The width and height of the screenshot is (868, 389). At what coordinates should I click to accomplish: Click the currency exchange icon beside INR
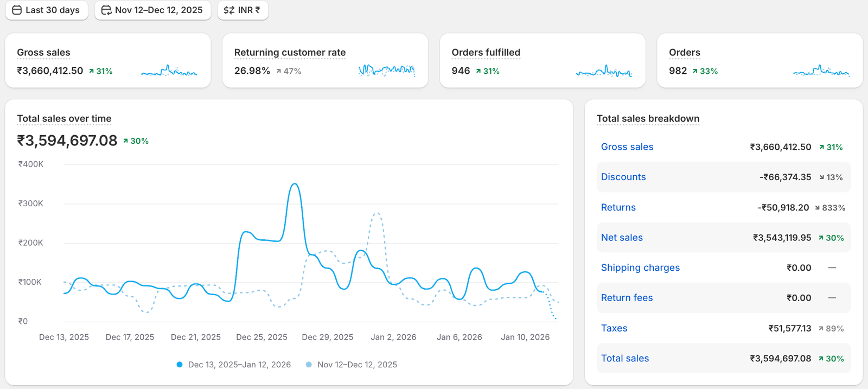point(229,10)
